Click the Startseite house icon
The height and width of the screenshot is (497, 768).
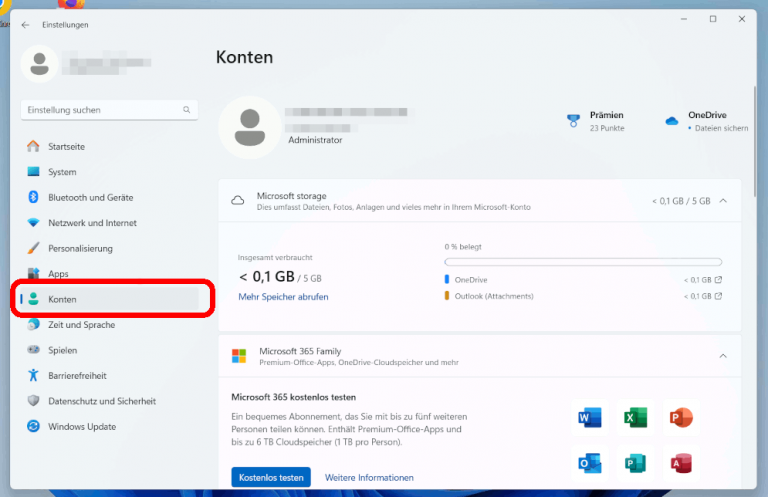click(33, 146)
